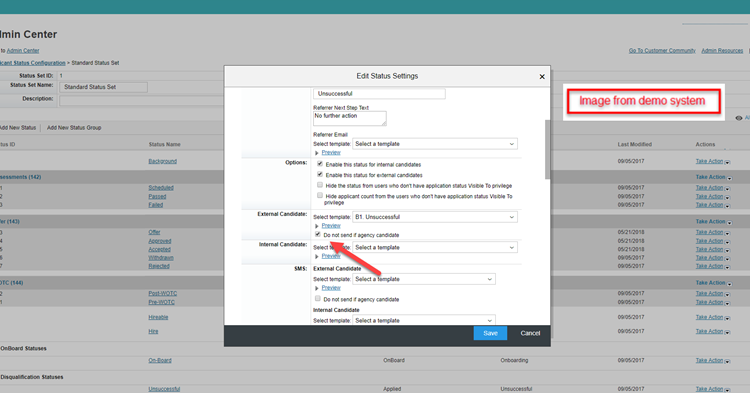This screenshot has width=750, height=393.
Task: Toggle Enable this status for internal candidates
Action: click(320, 164)
